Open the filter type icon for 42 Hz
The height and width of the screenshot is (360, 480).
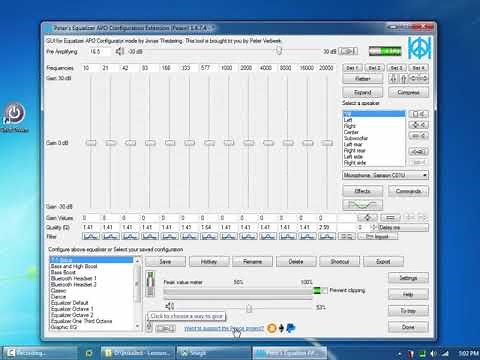(x=130, y=236)
